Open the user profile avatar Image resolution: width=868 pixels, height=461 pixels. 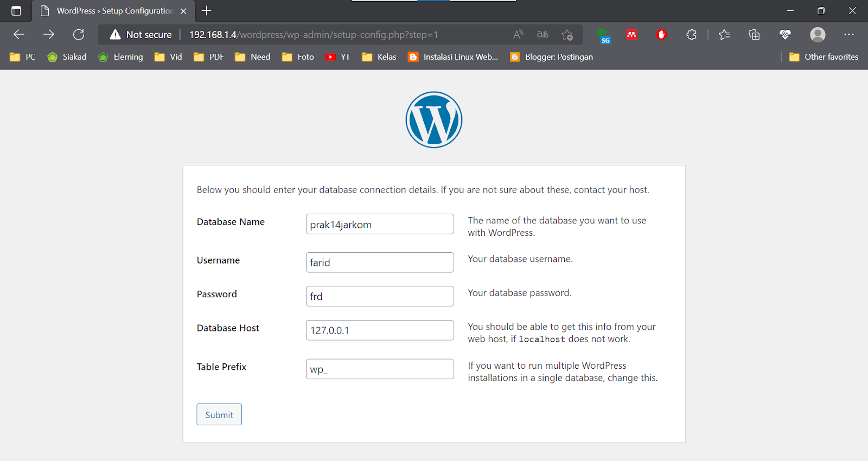(x=818, y=35)
